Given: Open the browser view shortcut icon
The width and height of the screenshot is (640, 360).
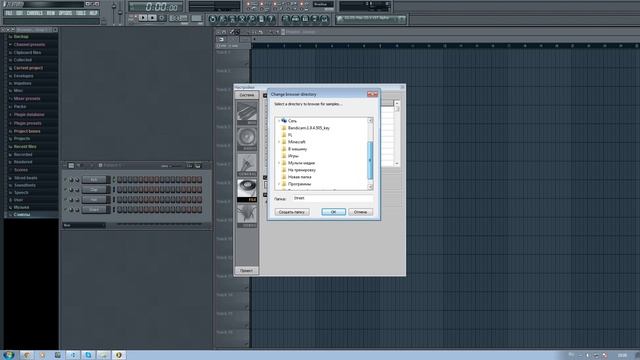Looking at the screenshot, I should [x=315, y=19].
